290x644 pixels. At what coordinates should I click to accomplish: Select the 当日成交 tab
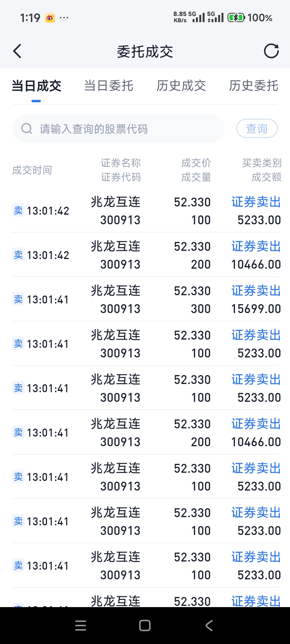point(36,86)
